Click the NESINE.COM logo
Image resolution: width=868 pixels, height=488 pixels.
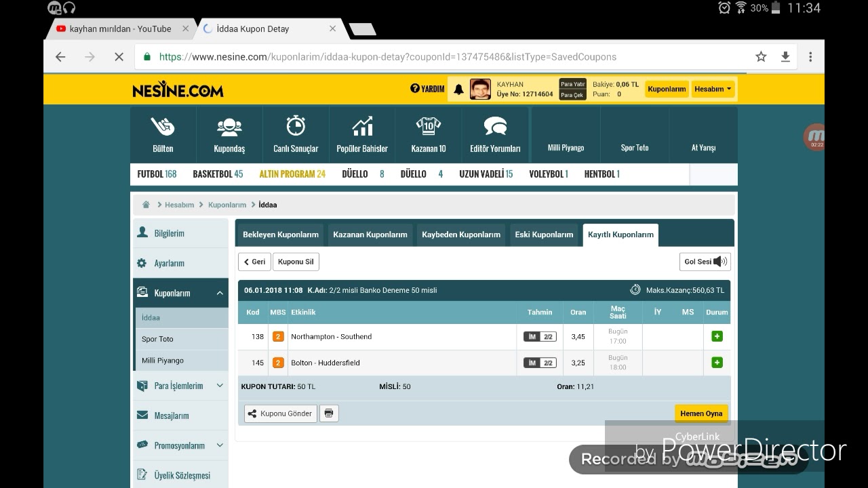(x=178, y=89)
